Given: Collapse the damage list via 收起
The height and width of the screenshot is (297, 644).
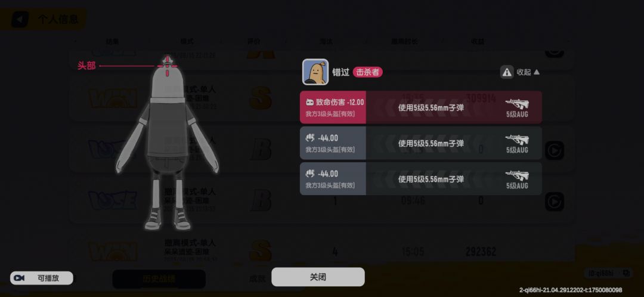Looking at the screenshot, I should 528,72.
